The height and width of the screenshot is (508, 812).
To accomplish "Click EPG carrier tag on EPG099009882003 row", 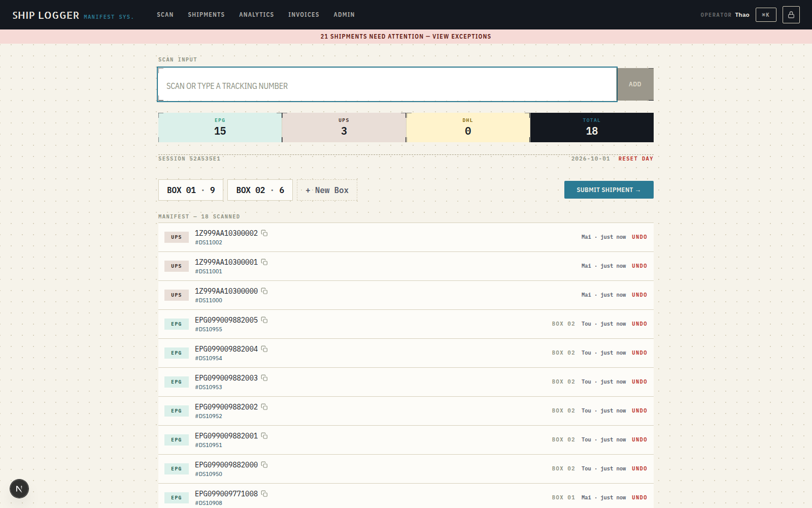I will (176, 382).
